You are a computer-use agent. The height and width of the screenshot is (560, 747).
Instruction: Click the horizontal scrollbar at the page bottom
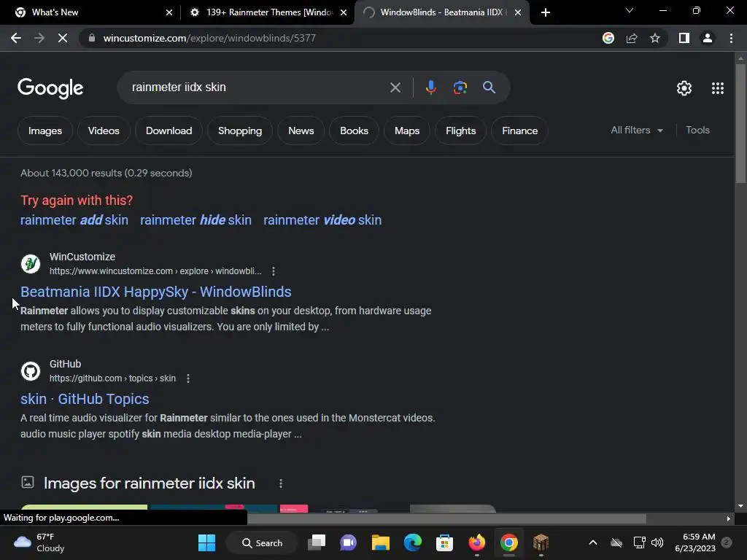[447, 518]
